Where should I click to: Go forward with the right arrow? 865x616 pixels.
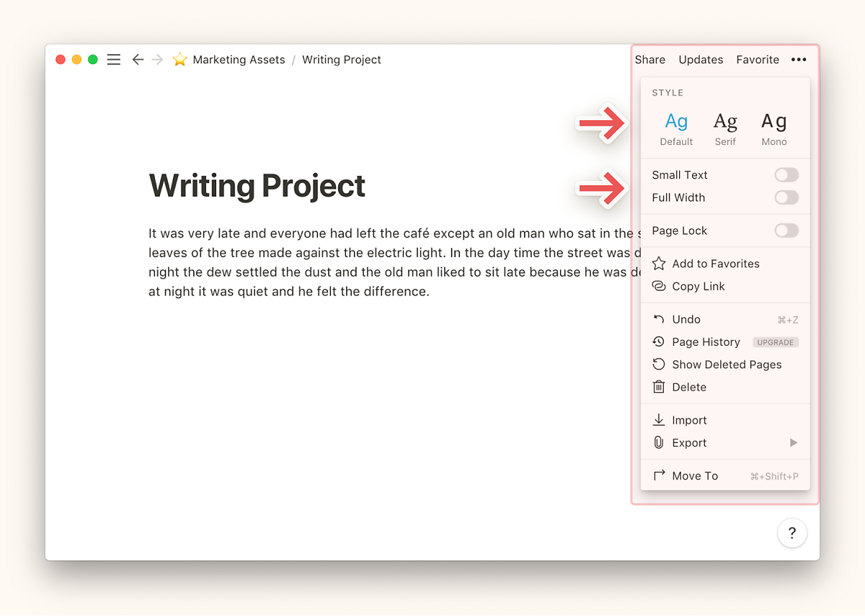pyautogui.click(x=157, y=60)
